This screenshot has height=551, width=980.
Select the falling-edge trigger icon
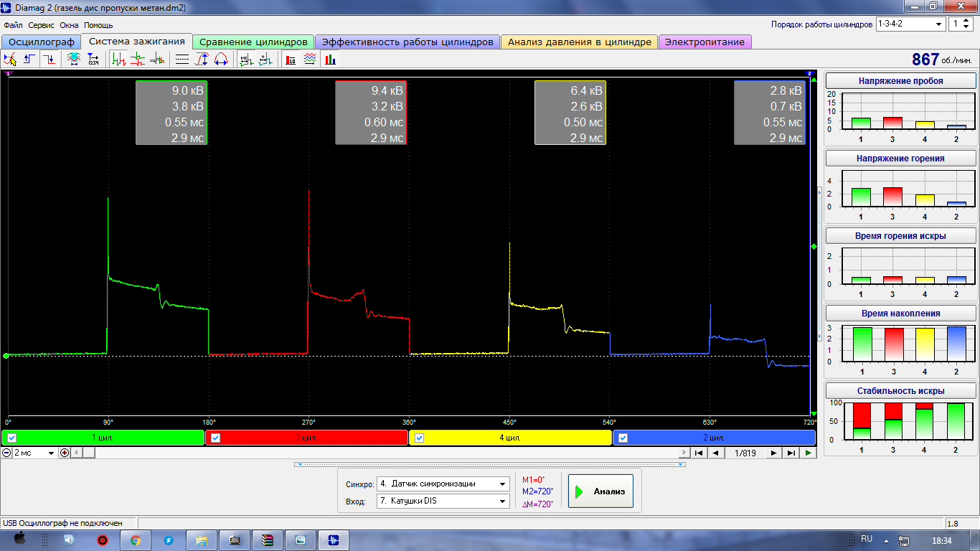[49, 60]
